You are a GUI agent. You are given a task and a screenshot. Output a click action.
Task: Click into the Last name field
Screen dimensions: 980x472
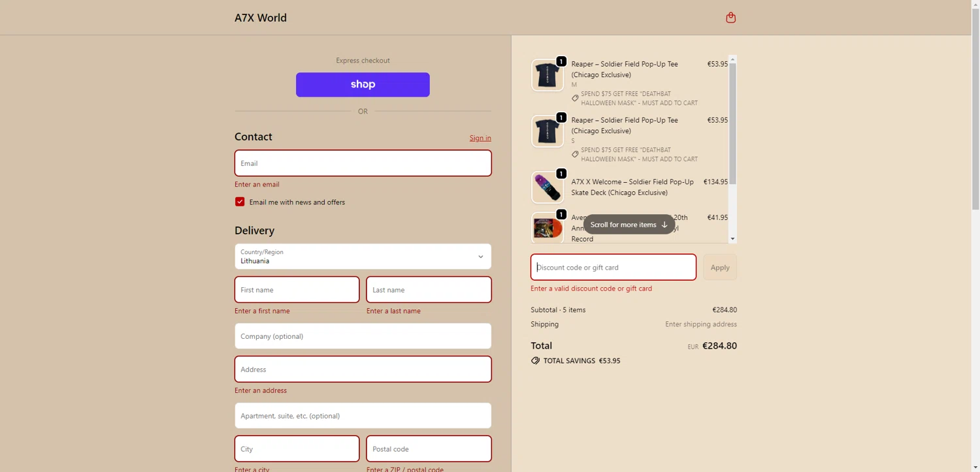[x=429, y=290]
